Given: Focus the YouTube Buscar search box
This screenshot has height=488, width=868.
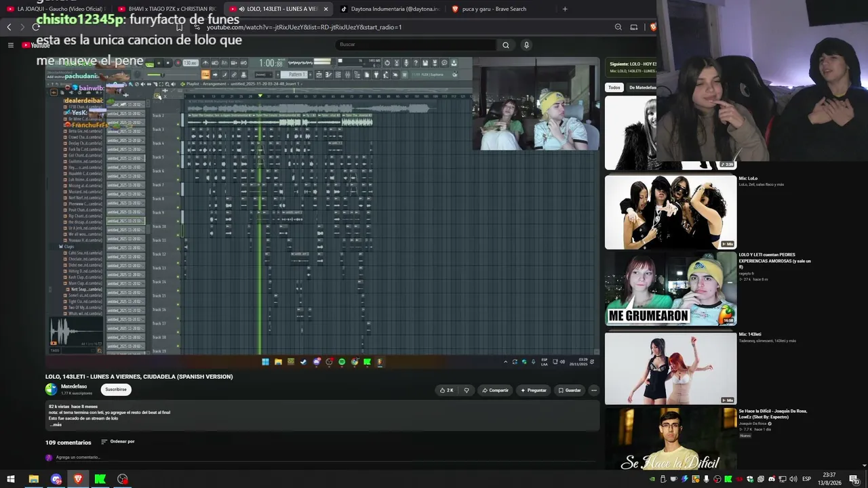Looking at the screenshot, I should pyautogui.click(x=416, y=45).
